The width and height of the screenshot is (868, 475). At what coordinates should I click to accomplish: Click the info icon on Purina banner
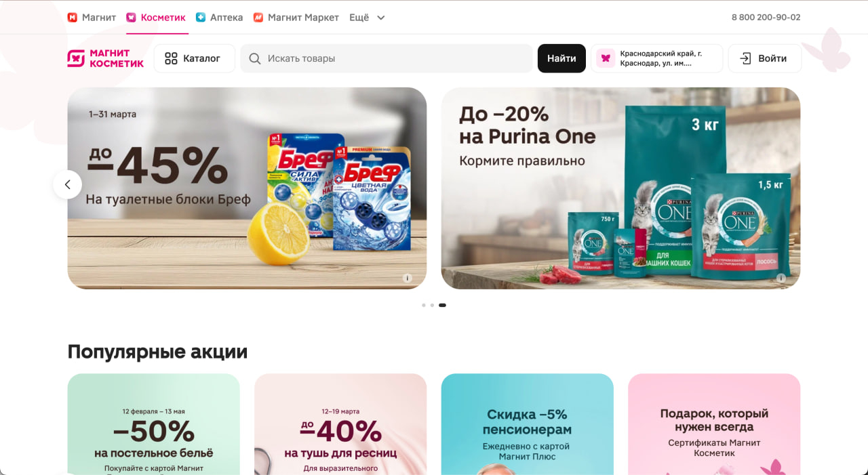[781, 278]
